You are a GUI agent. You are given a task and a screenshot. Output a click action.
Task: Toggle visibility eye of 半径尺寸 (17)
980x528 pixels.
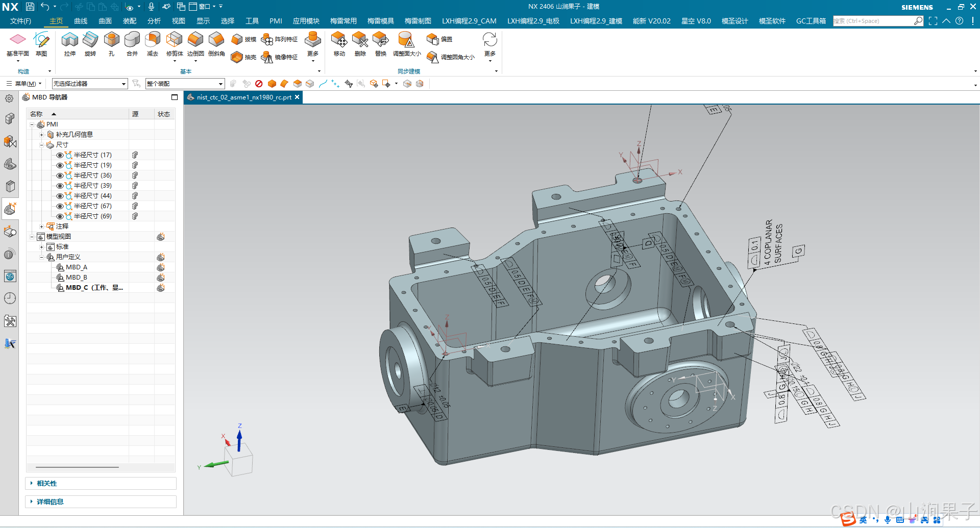pyautogui.click(x=60, y=155)
